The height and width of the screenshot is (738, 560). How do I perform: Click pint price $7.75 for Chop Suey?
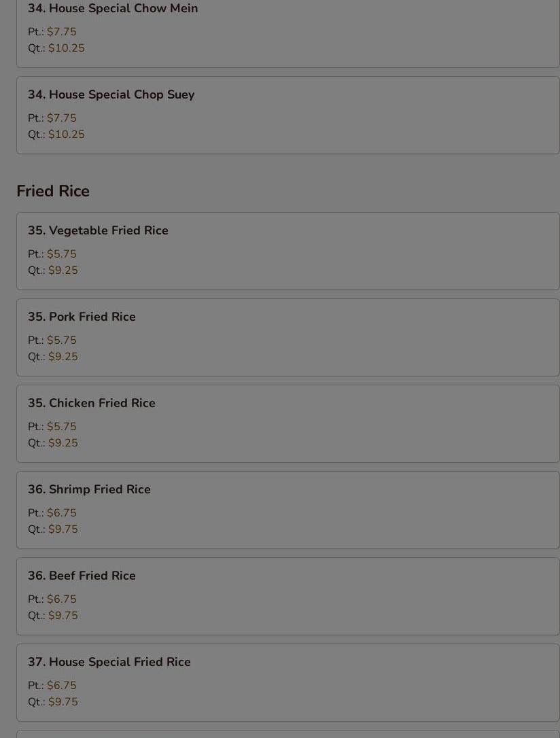pos(61,118)
